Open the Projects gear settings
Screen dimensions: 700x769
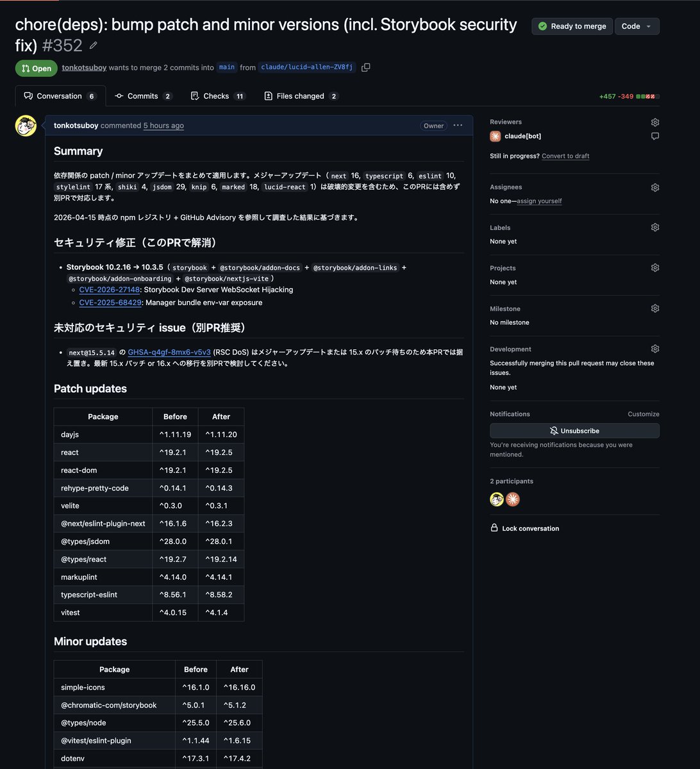click(654, 268)
